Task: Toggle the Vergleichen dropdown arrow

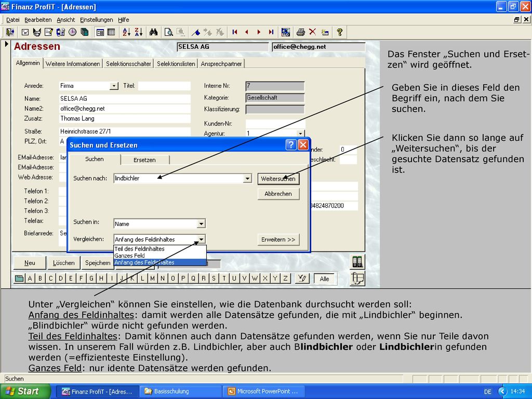Action: pos(201,239)
